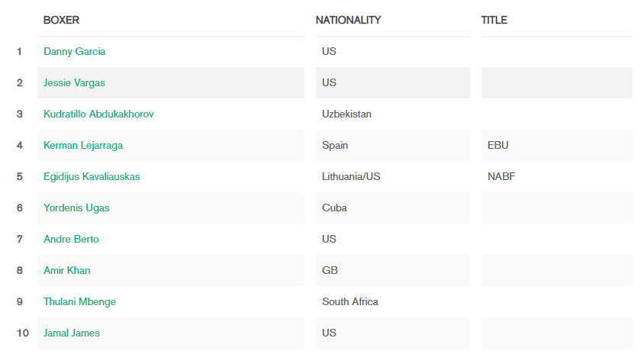Select the Kerman Lejarraga link
Image resolution: width=644 pixels, height=354 pixels.
click(x=83, y=146)
